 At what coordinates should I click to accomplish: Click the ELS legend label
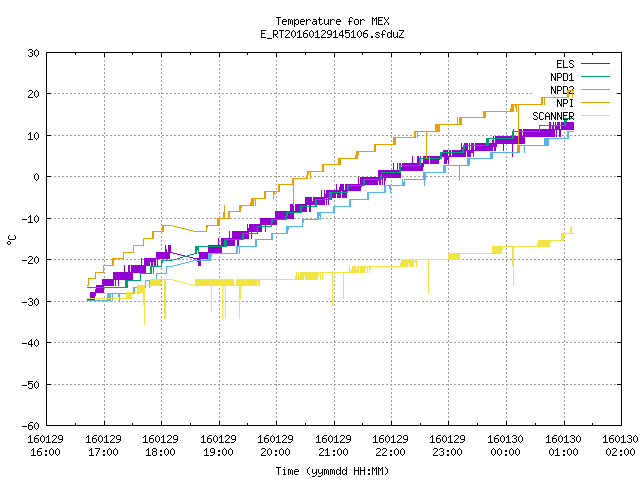(x=565, y=64)
